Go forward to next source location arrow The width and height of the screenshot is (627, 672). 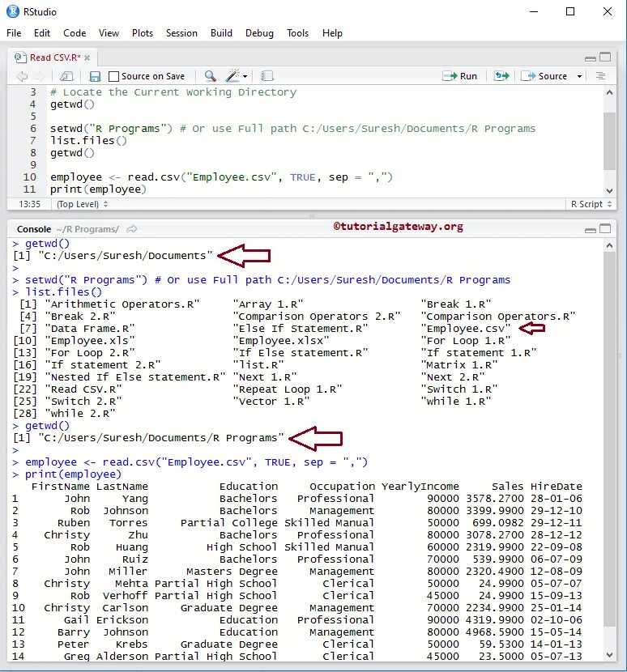39,76
